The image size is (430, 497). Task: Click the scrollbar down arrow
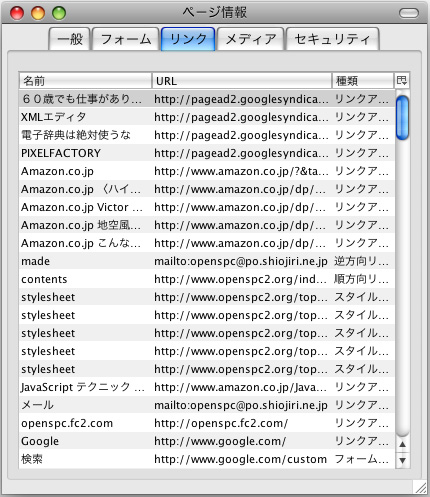click(402, 460)
